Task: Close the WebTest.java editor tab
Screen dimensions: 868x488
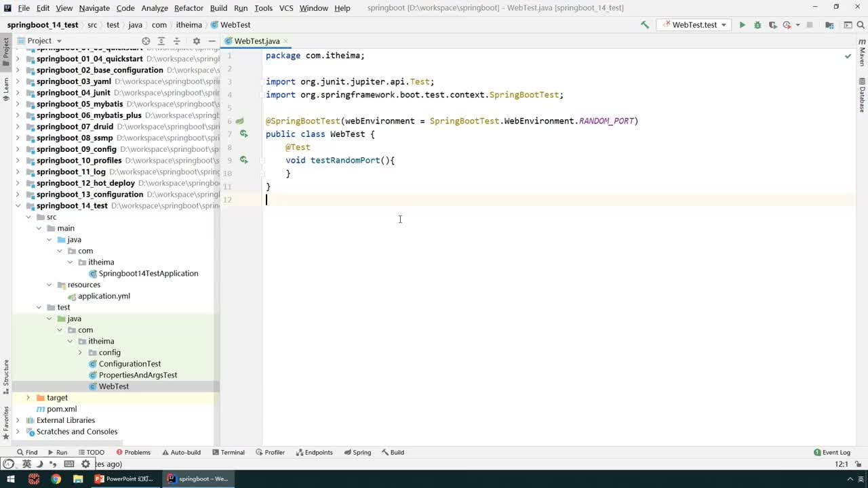Action: tap(286, 41)
